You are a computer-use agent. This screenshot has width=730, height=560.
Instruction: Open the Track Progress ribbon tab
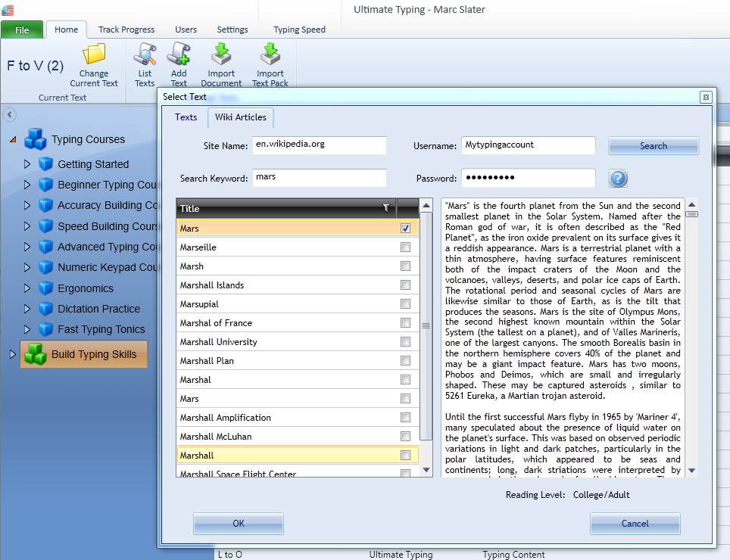126,30
